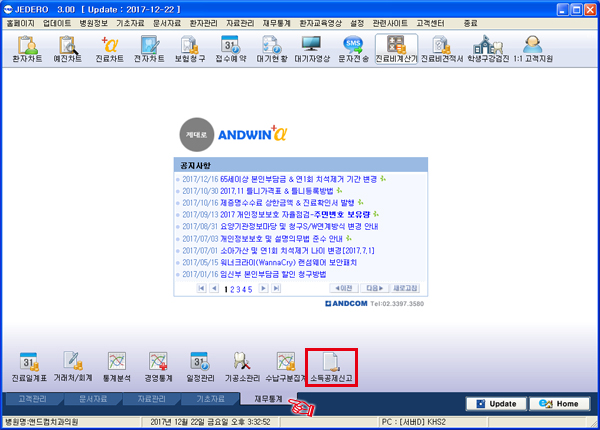The image size is (600, 430).
Task: Open the 환자차트 patient chart icon
Action: (x=27, y=49)
